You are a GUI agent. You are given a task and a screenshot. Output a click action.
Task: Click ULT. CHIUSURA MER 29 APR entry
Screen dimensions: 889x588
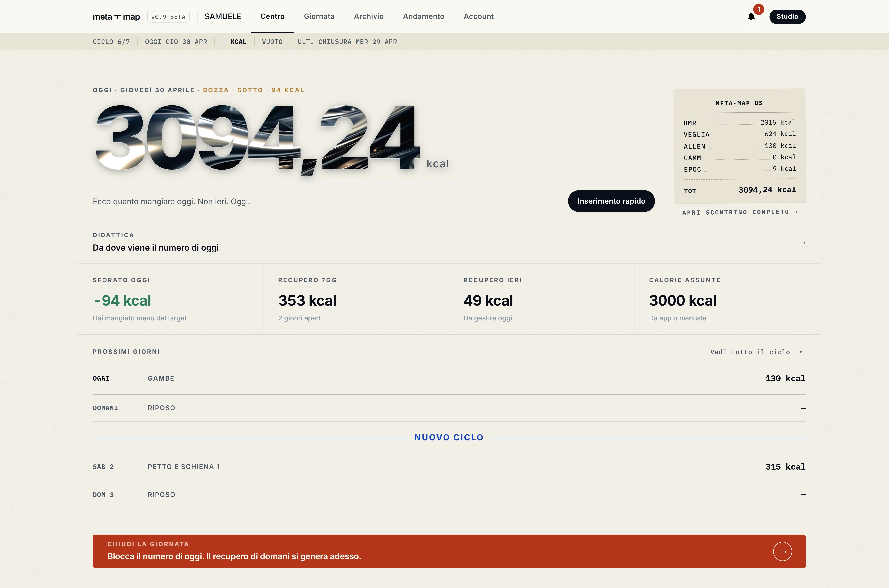(347, 42)
